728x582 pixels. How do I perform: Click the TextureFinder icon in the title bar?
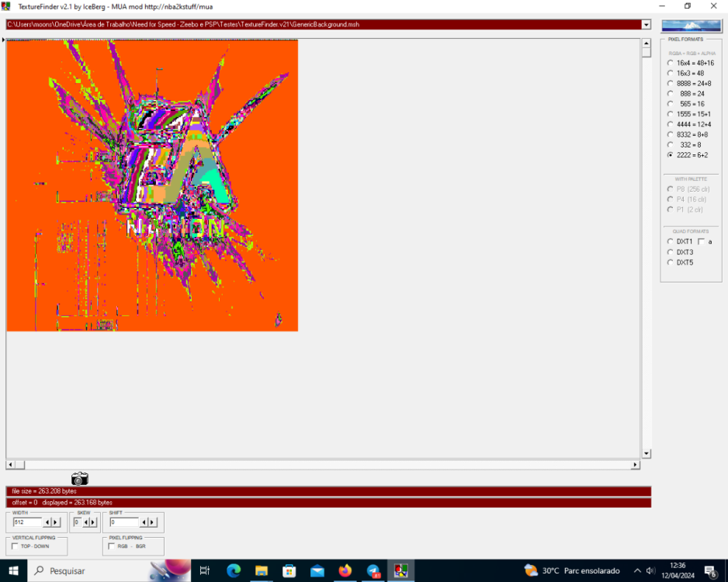pos(6,7)
